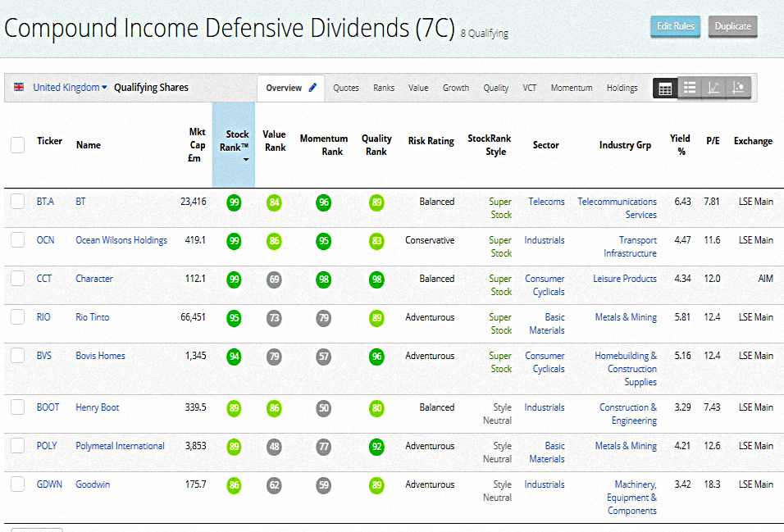This screenshot has height=532, width=784.
Task: Open the BT.A ticker link
Action: [x=45, y=202]
